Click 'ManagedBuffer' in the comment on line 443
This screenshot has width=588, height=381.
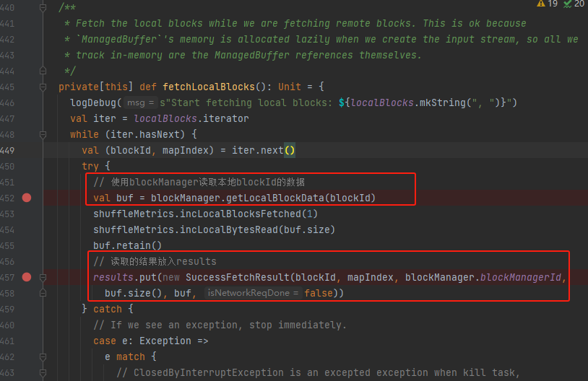click(252, 55)
